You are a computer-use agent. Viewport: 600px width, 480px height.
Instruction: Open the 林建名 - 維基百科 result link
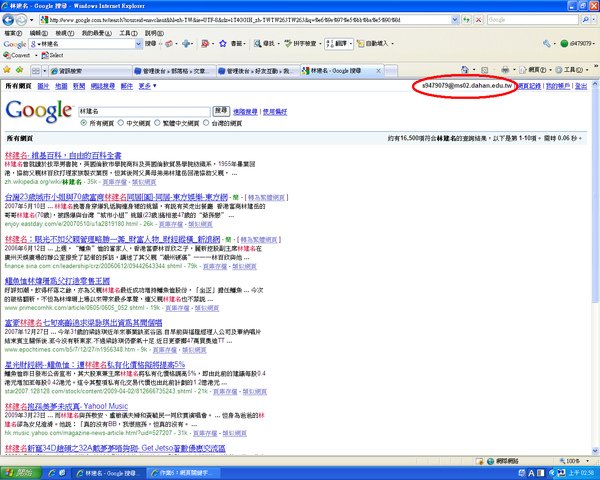point(63,155)
